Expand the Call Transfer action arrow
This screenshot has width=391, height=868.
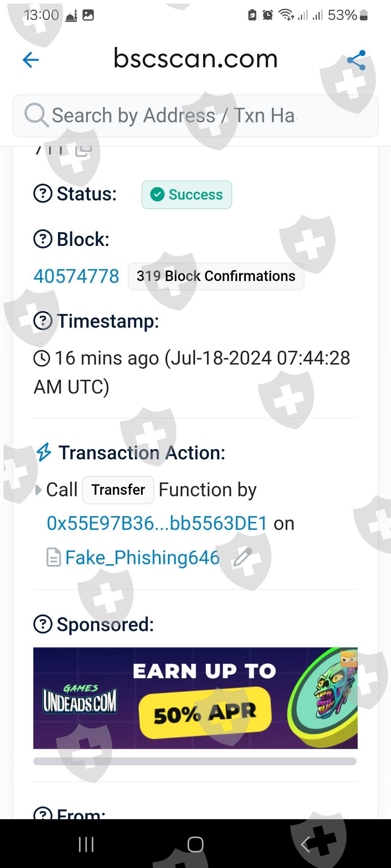click(38, 490)
